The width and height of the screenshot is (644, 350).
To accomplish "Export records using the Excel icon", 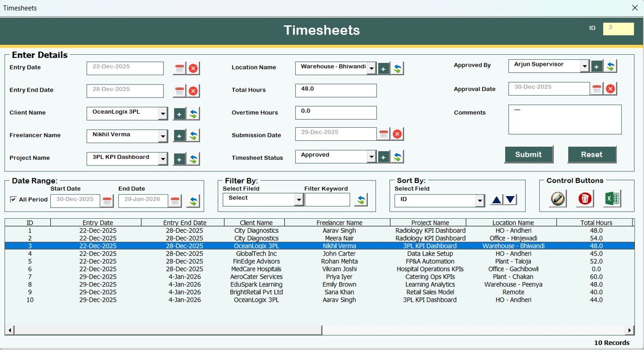I will pyautogui.click(x=612, y=198).
